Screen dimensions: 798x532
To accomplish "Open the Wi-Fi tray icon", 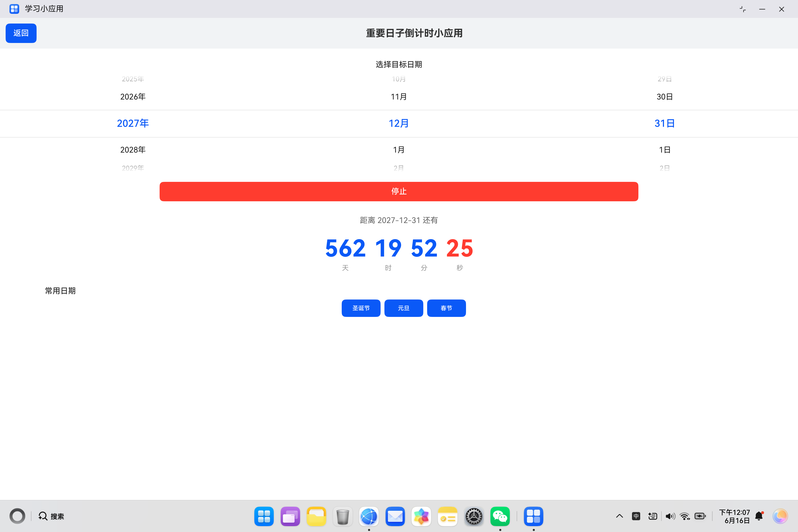I will [685, 516].
